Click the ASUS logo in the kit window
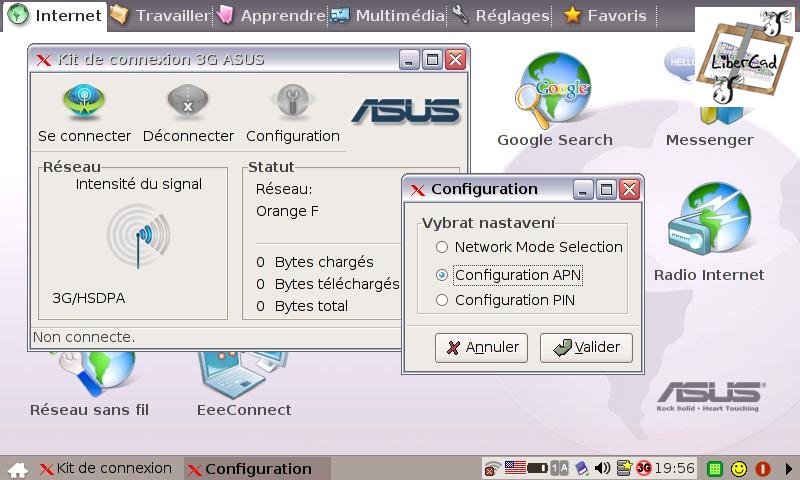Viewport: 800px width, 480px height. click(406, 111)
